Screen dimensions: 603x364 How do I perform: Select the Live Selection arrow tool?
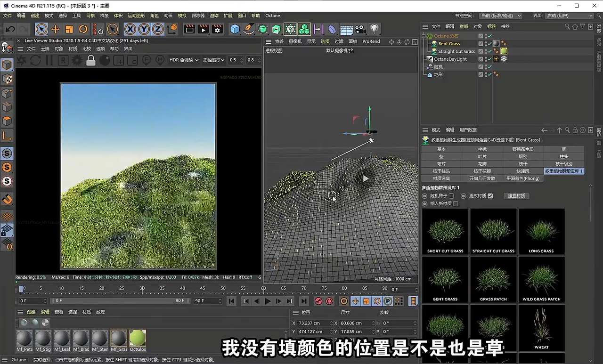[x=41, y=29]
